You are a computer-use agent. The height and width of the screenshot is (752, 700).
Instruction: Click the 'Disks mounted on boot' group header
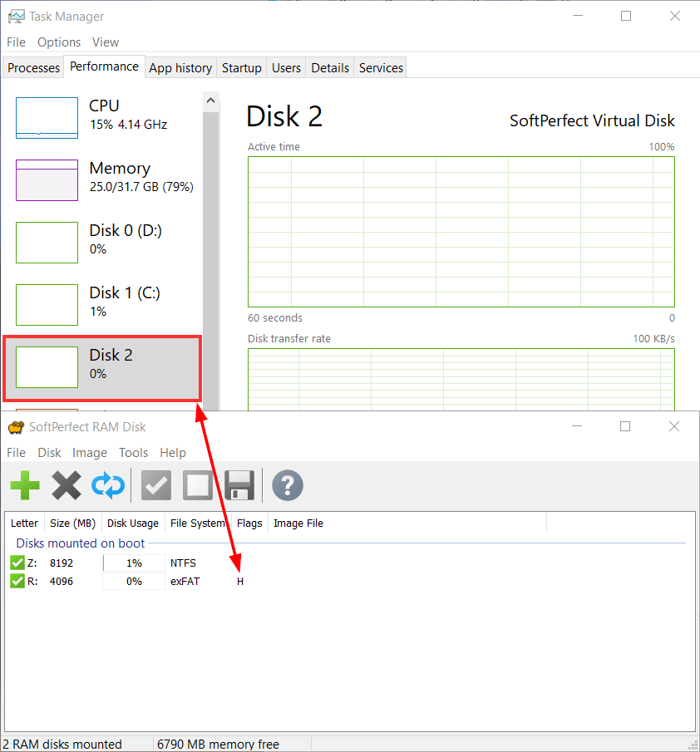click(x=80, y=543)
